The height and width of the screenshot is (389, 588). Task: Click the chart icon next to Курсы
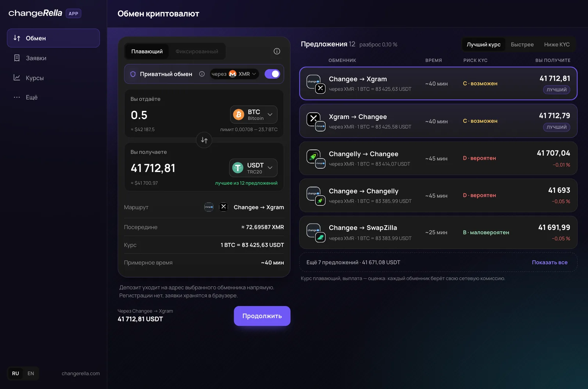coord(17,78)
